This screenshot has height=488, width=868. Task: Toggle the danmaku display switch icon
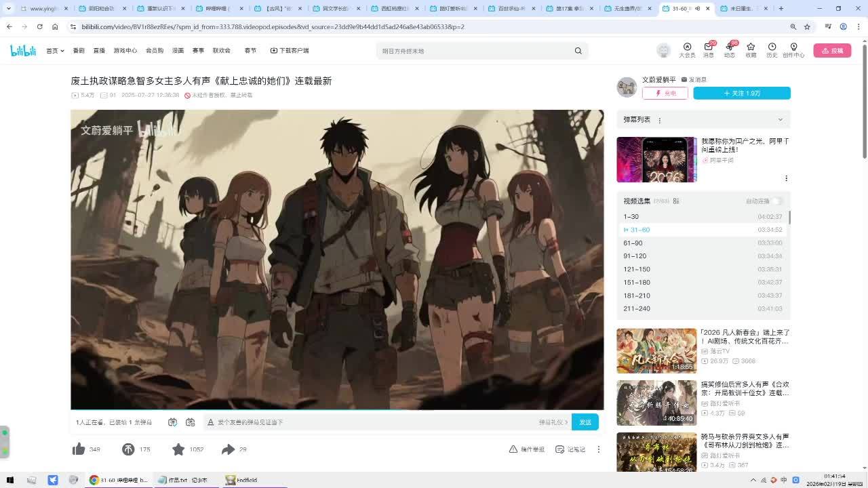(x=173, y=422)
